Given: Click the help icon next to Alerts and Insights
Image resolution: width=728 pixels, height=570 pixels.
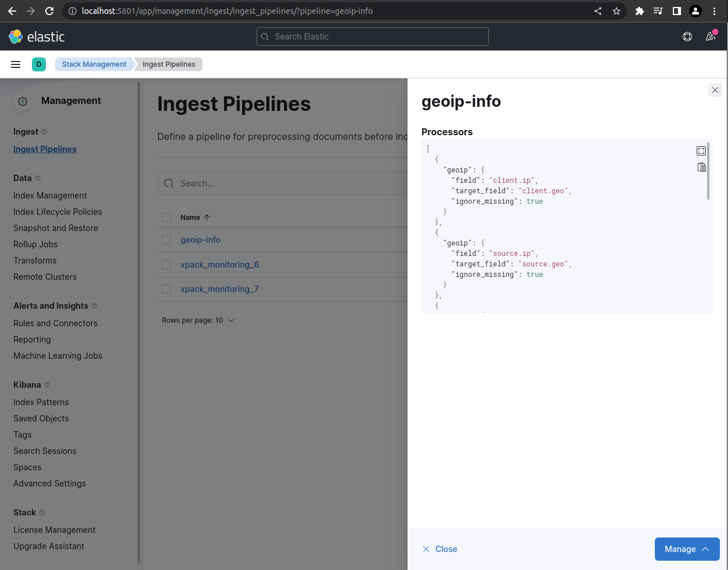Looking at the screenshot, I should click(94, 306).
